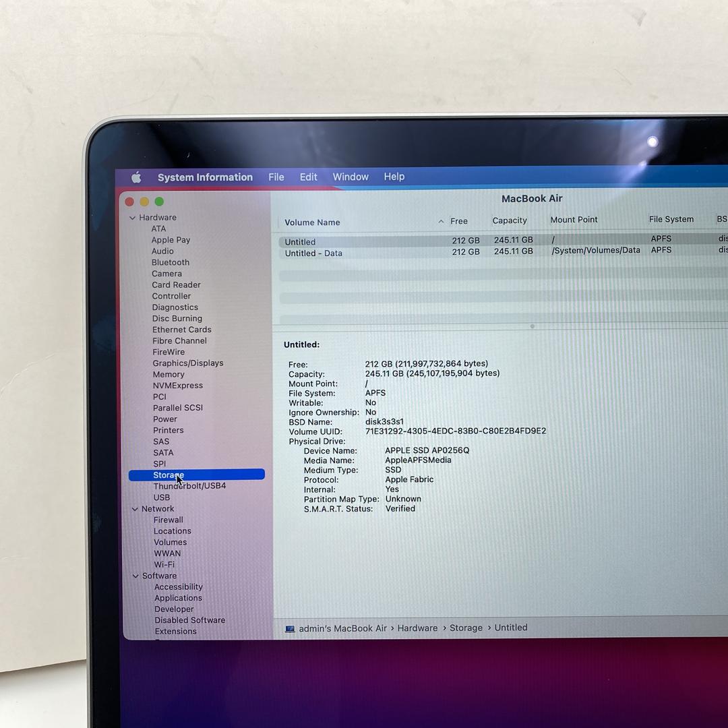
Task: Click Hardware in the path bar
Action: click(x=417, y=628)
